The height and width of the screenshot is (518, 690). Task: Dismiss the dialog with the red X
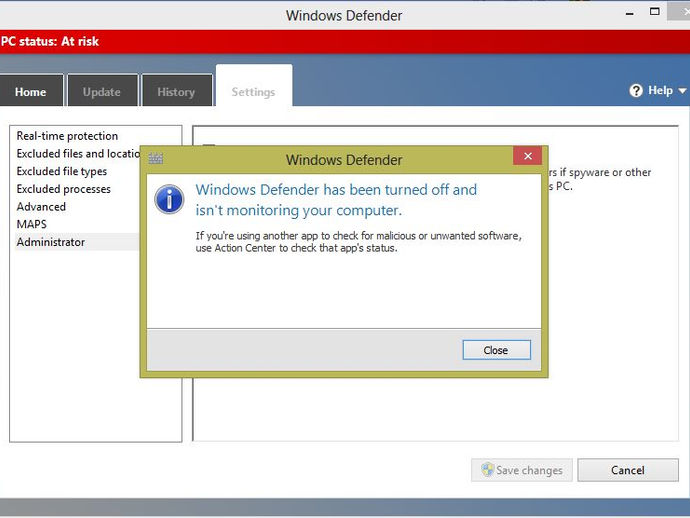pos(528,156)
